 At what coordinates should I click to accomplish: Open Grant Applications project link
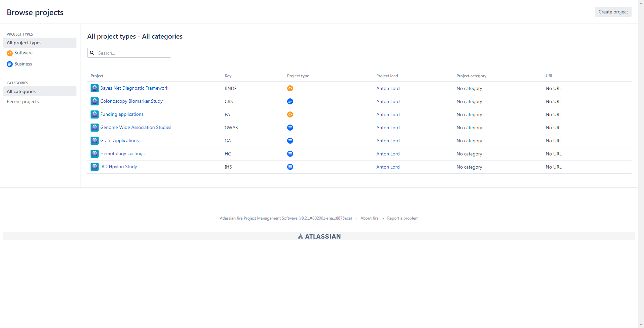click(119, 140)
